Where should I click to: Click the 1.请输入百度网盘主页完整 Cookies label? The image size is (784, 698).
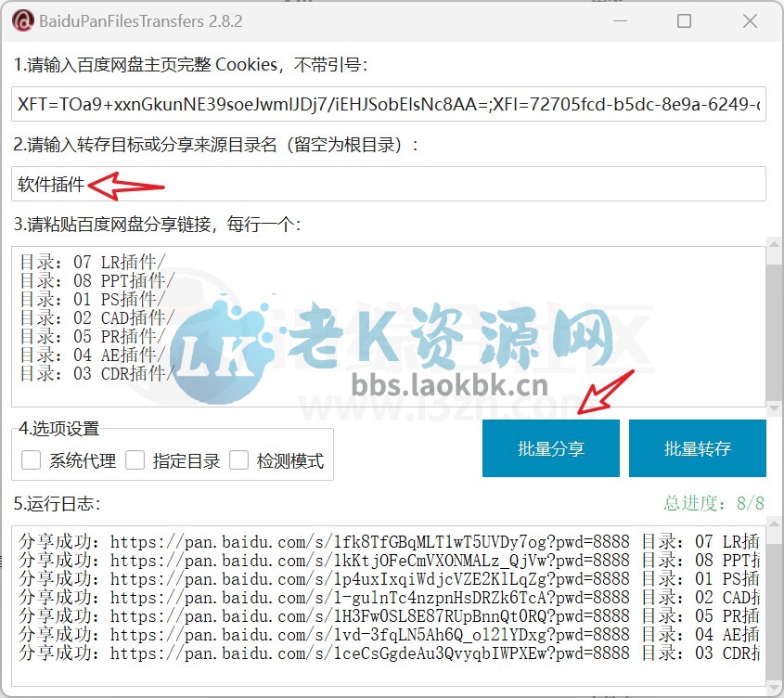(190, 65)
